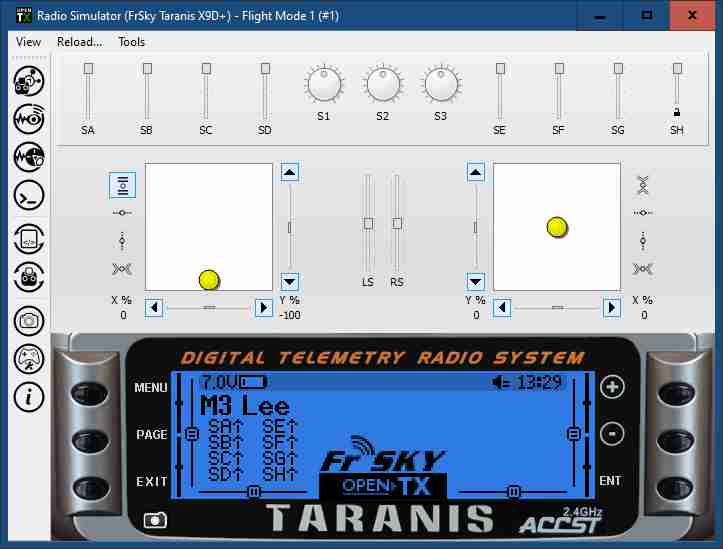Click the left stick vertical trim slider

click(290, 227)
